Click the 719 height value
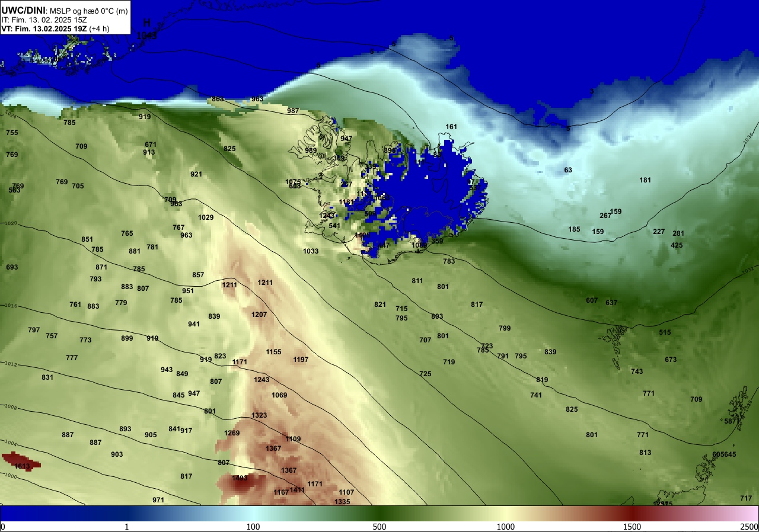Screen dimensions: 759x532 click(x=449, y=362)
